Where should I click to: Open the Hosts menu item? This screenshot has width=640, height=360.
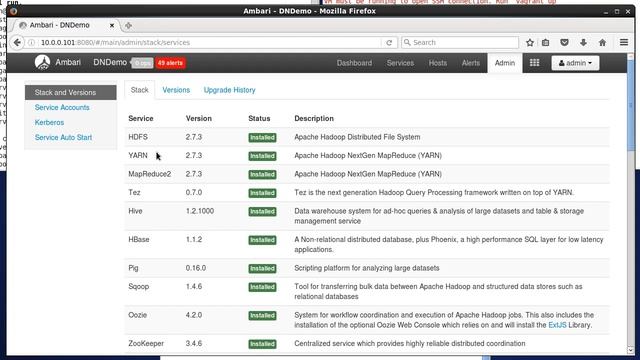point(438,63)
